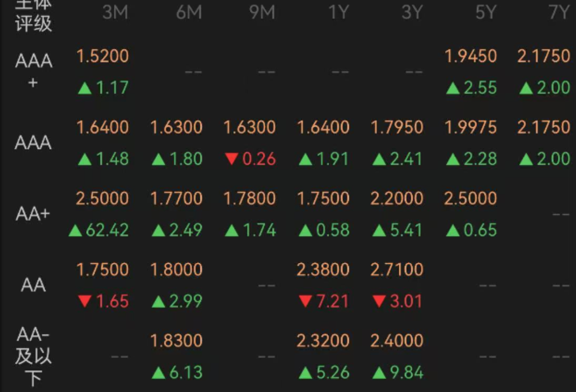Click the green up arrow beside 6.13
576x392 pixels.
coord(158,373)
